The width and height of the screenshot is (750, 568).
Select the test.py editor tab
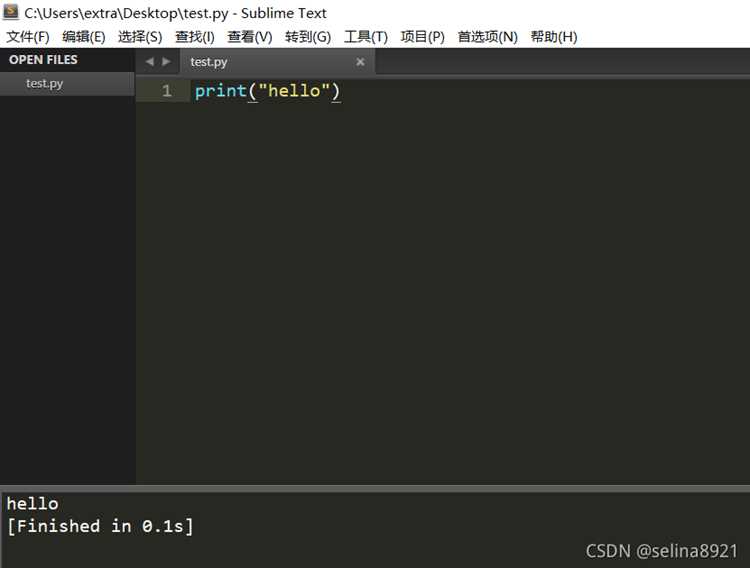pos(277,62)
